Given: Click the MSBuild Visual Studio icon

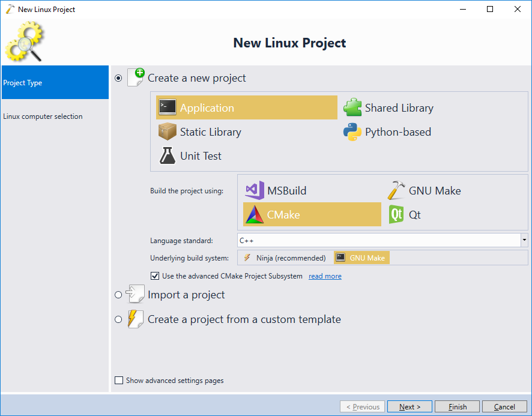Looking at the screenshot, I should [255, 190].
